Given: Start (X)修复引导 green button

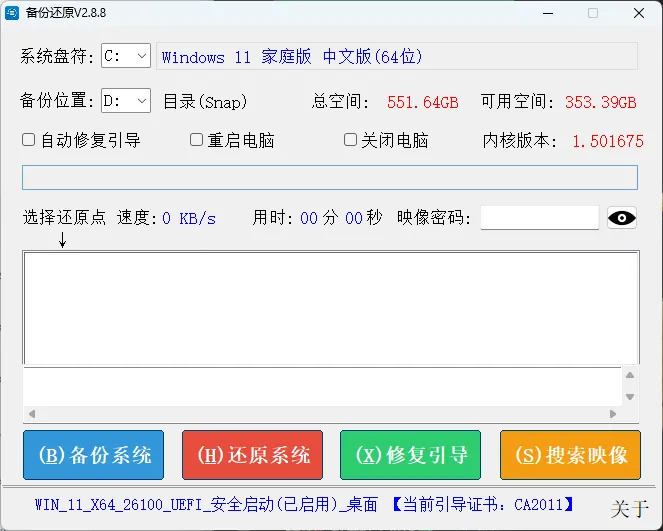Looking at the screenshot, I should (411, 455).
